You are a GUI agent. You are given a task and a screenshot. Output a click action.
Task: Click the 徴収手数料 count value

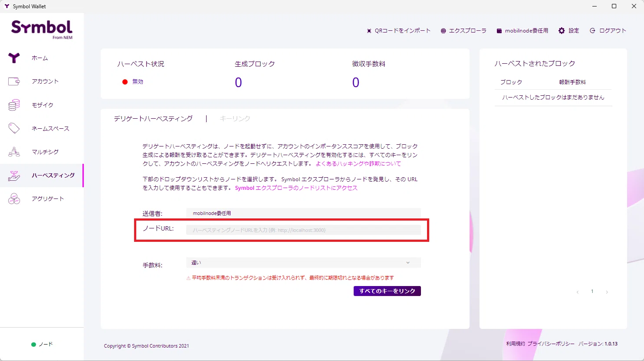click(x=356, y=82)
